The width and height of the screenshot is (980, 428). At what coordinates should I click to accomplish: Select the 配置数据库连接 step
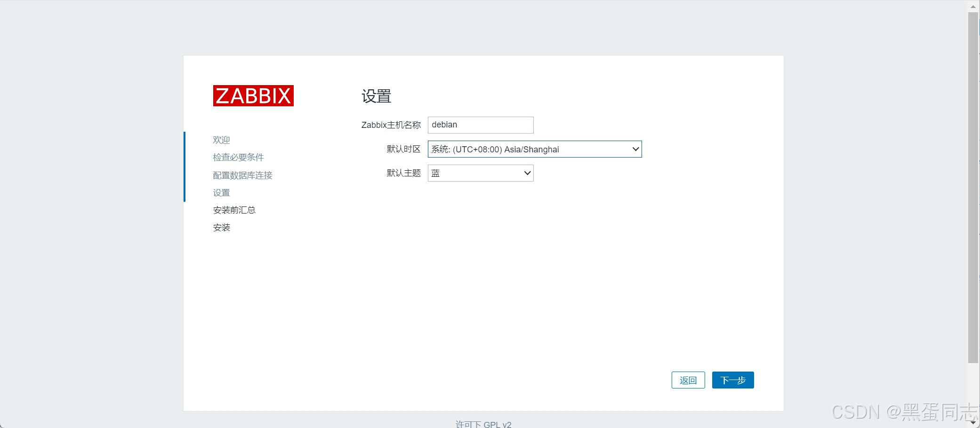click(x=242, y=175)
